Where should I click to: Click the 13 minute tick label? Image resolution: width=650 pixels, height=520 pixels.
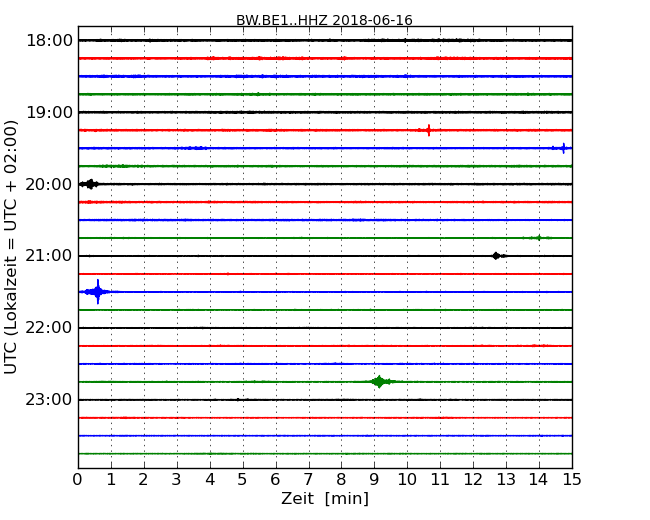click(x=506, y=480)
